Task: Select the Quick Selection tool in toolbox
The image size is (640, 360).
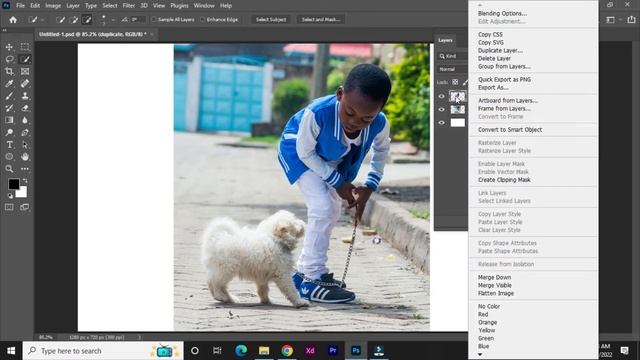Action: point(25,59)
